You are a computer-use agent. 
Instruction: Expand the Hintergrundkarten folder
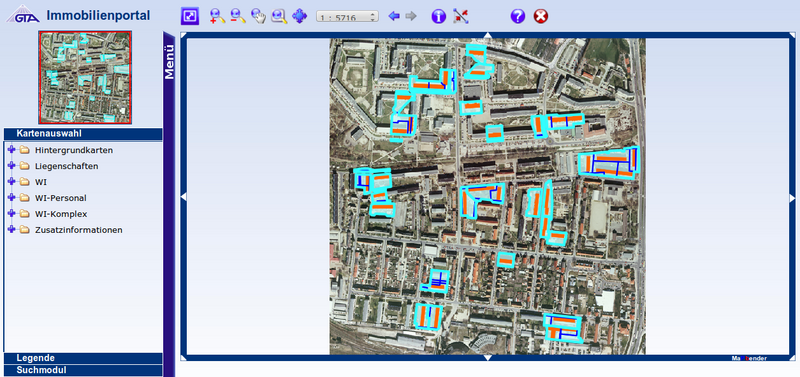tap(12, 150)
